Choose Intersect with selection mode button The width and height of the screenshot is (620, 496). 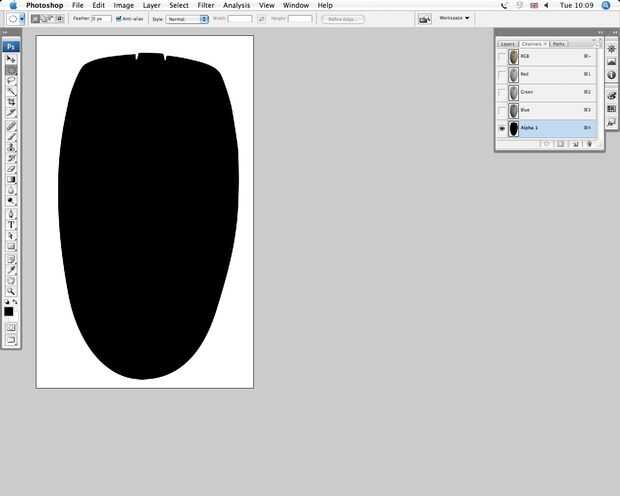(60, 19)
